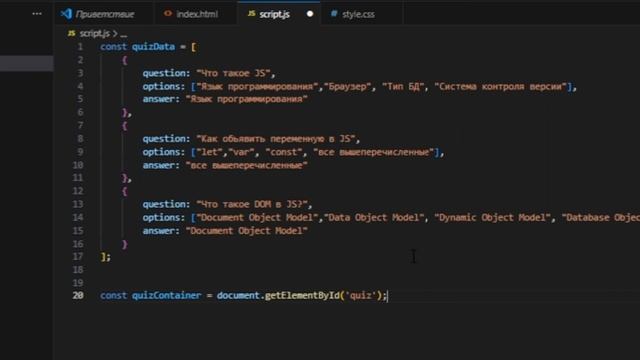Viewport: 640px width, 360px height.
Task: Click the quizContainer variable name
Action: [167, 296]
